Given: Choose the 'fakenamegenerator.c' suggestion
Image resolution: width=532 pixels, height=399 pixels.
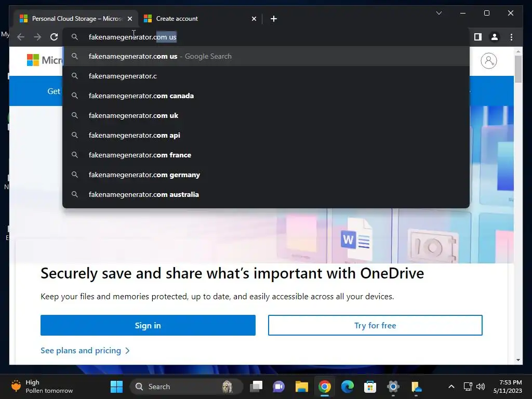Looking at the screenshot, I should pos(266,76).
